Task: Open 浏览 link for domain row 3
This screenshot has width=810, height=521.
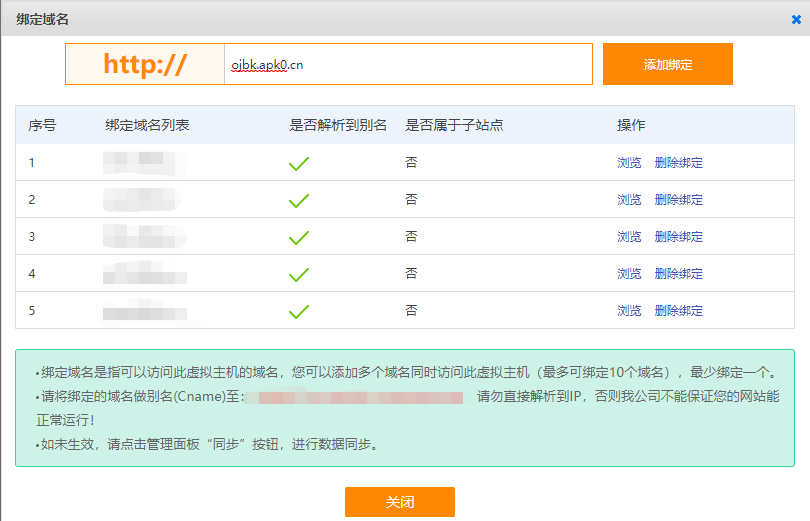Action: [629, 237]
